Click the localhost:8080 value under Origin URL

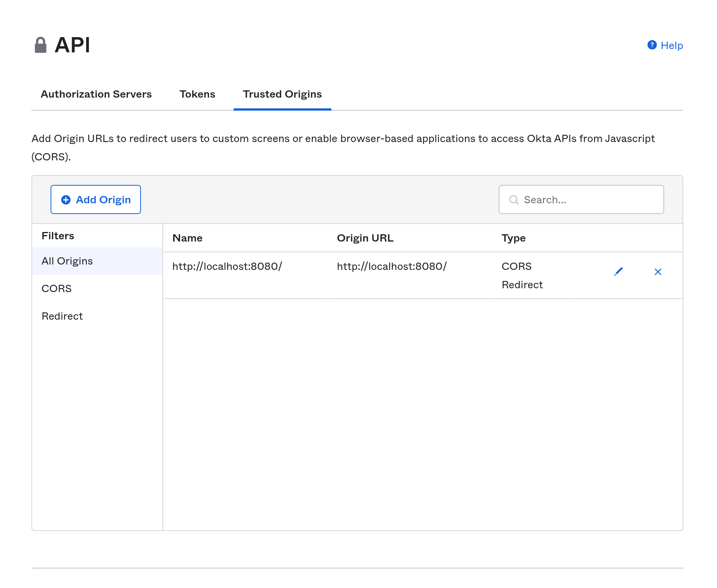(392, 266)
